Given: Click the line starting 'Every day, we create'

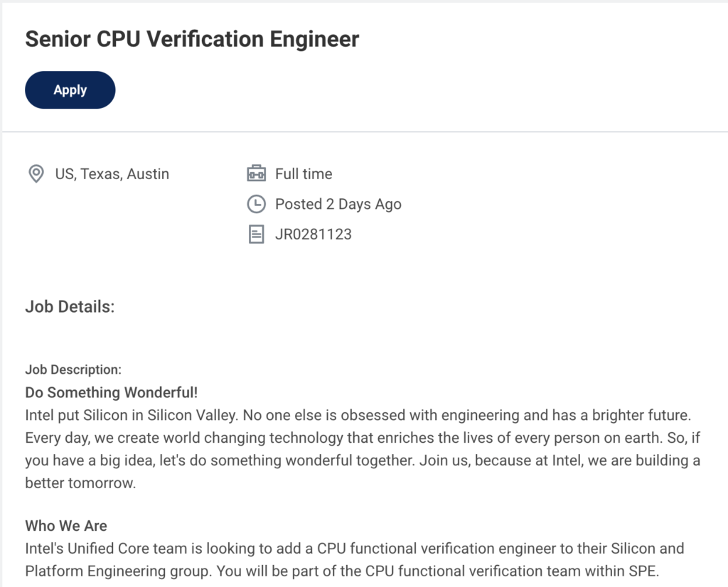Looking at the screenshot, I should (x=366, y=438).
